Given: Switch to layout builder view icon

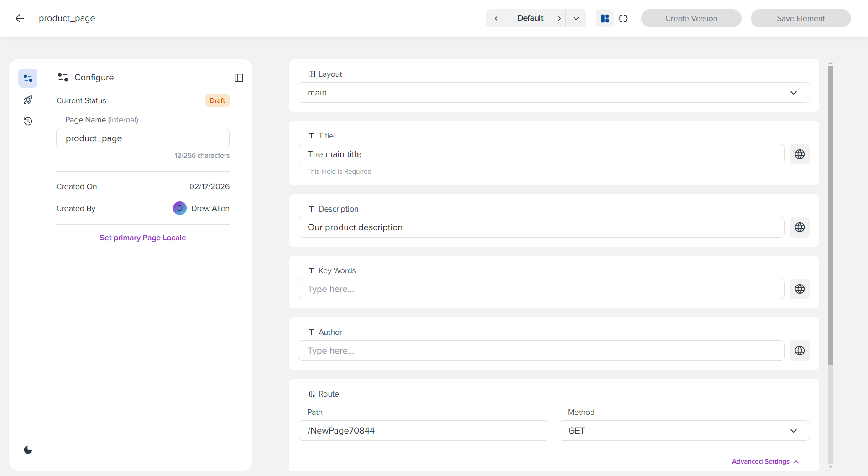Looking at the screenshot, I should 604,18.
